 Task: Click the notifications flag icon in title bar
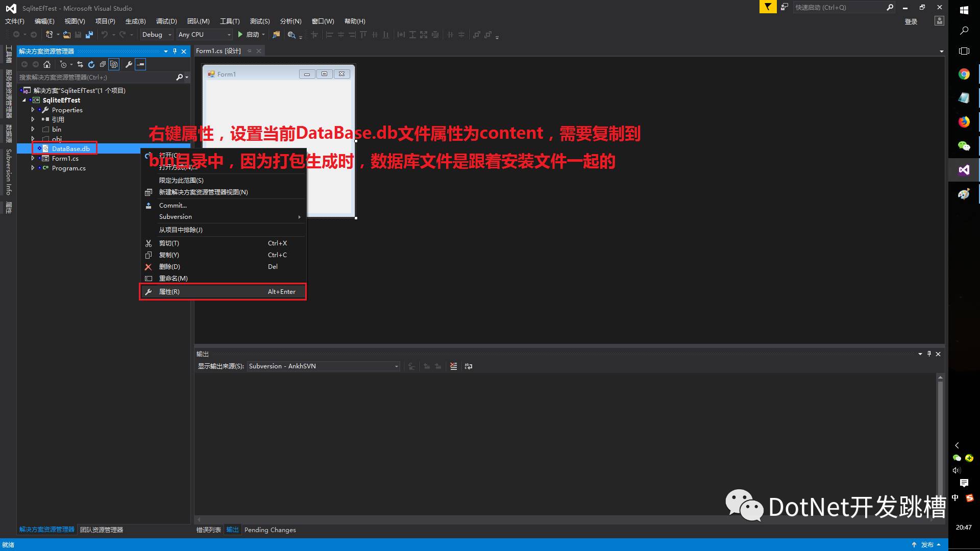[x=768, y=7]
